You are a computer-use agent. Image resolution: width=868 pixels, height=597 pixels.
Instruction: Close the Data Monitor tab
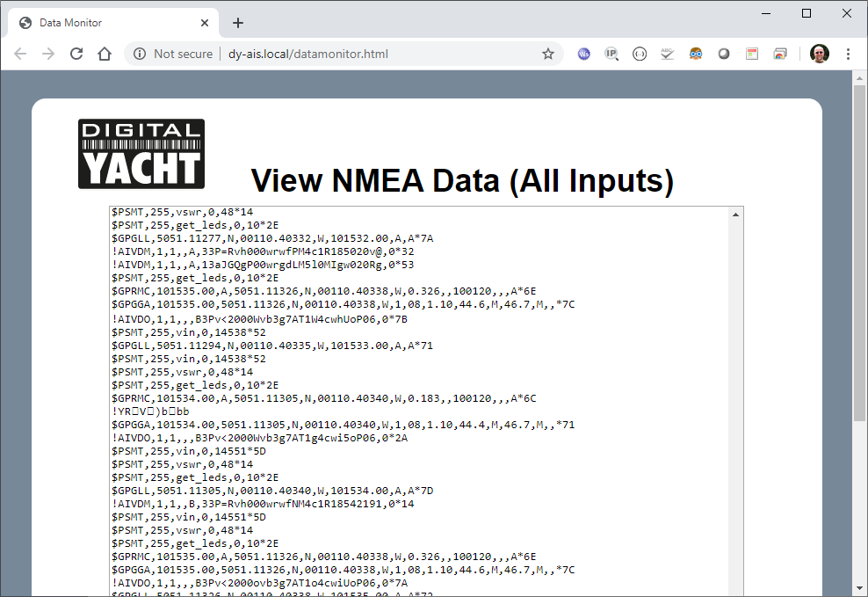(x=204, y=23)
